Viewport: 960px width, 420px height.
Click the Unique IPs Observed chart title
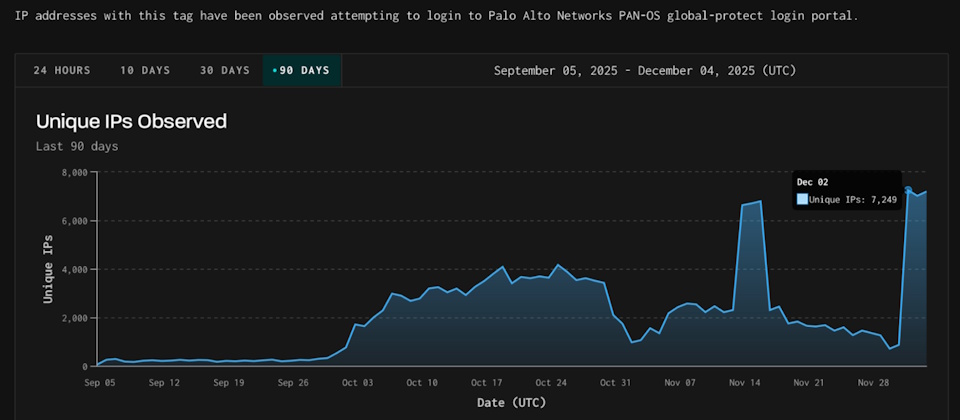(131, 122)
